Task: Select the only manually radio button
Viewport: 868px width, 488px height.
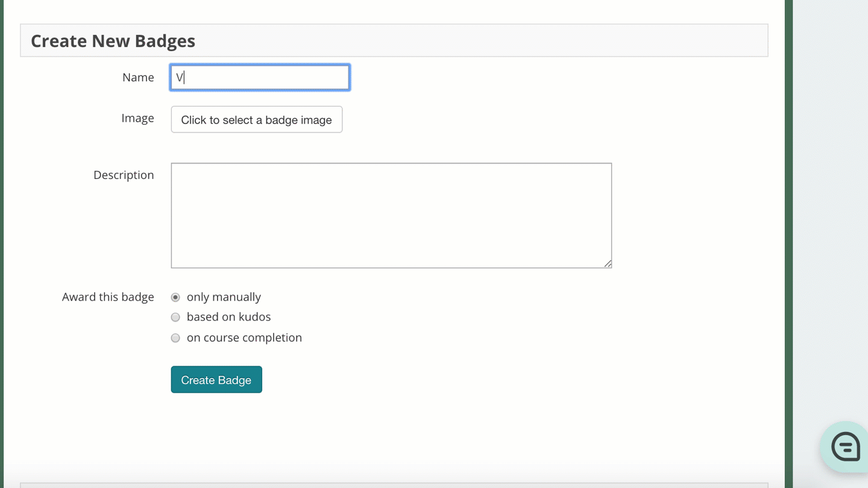Action: pos(175,297)
